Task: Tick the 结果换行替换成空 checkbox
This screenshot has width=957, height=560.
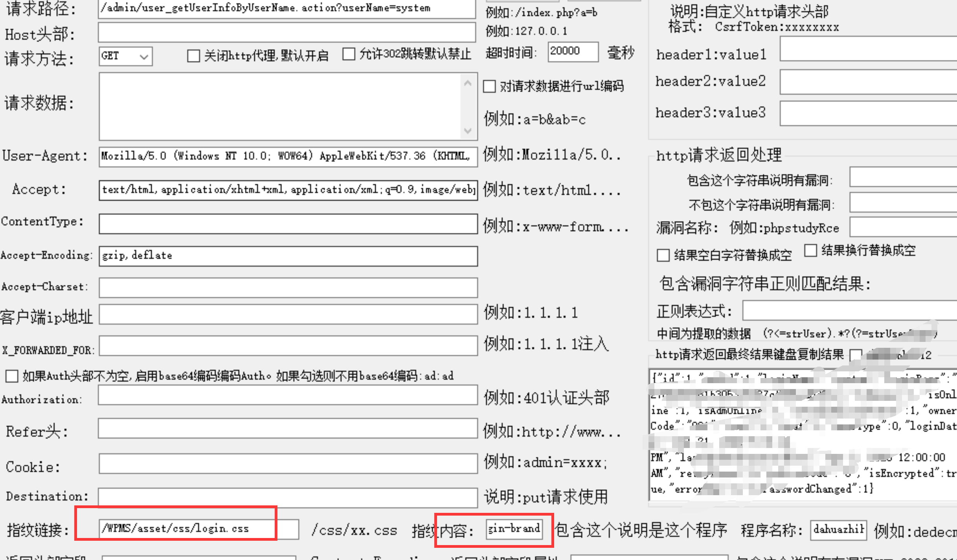Action: tap(810, 250)
